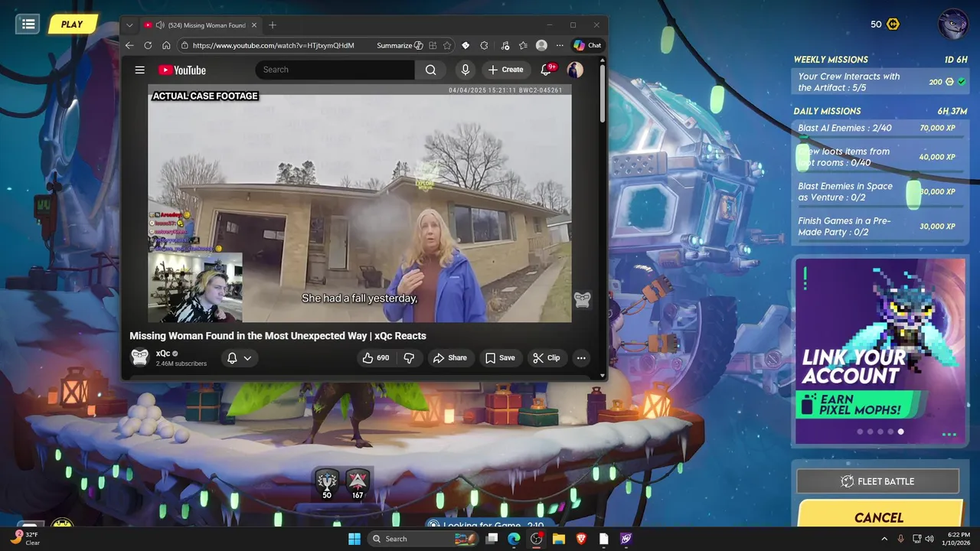This screenshot has width=980, height=551.
Task: Start YouTube voice search with the microphone
Action: (x=465, y=70)
